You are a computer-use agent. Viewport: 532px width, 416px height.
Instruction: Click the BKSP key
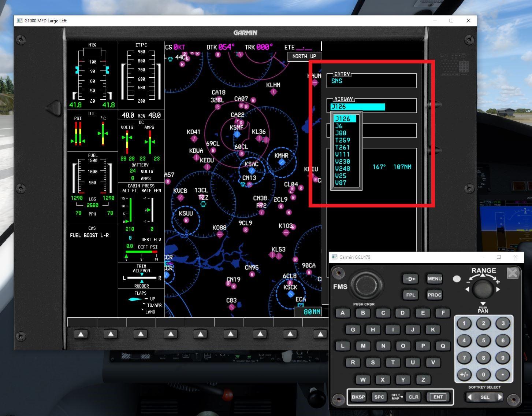pos(358,397)
